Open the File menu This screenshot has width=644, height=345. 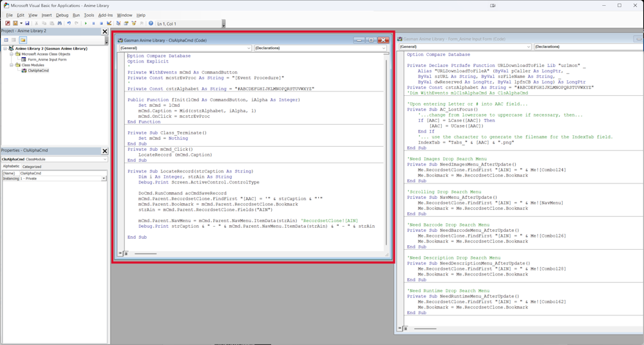(x=9, y=15)
